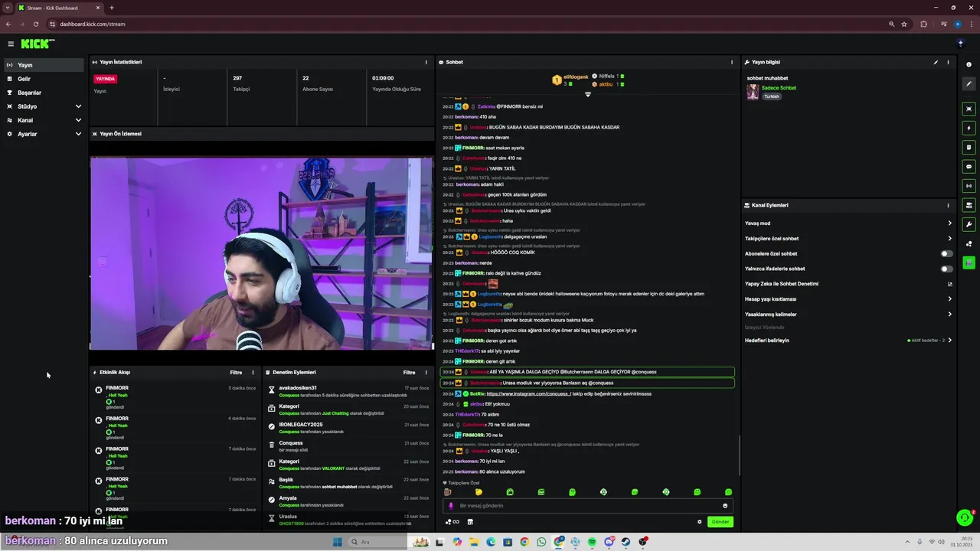The height and width of the screenshot is (551, 980).
Task: Select Yayın in the left sidebar
Action: 43,65
